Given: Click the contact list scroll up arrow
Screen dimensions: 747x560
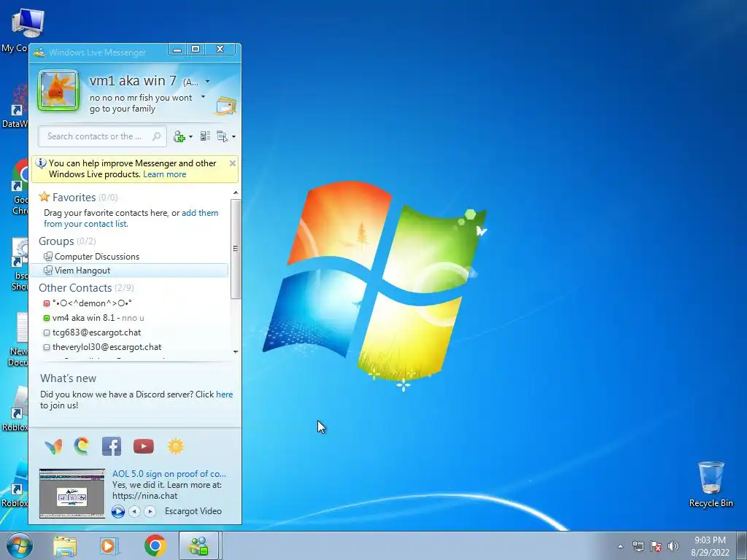Looking at the screenshot, I should [x=236, y=192].
